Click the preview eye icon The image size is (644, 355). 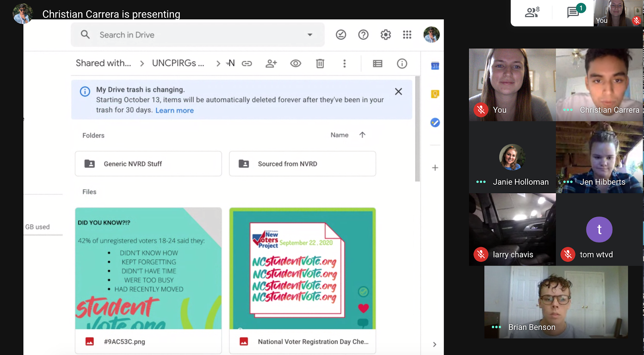coord(296,64)
